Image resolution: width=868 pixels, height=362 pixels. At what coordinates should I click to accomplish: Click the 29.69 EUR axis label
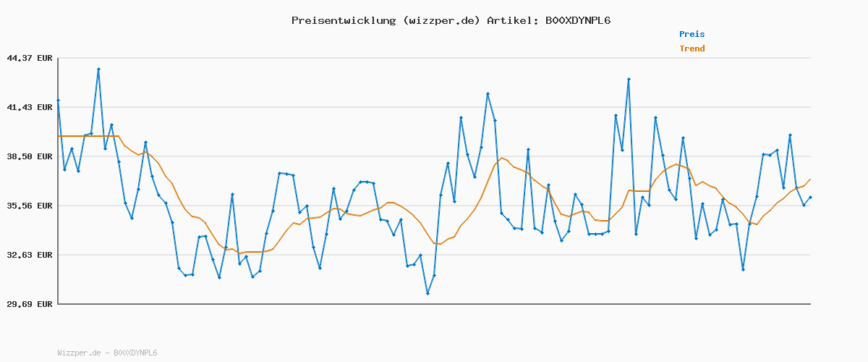pyautogui.click(x=30, y=304)
